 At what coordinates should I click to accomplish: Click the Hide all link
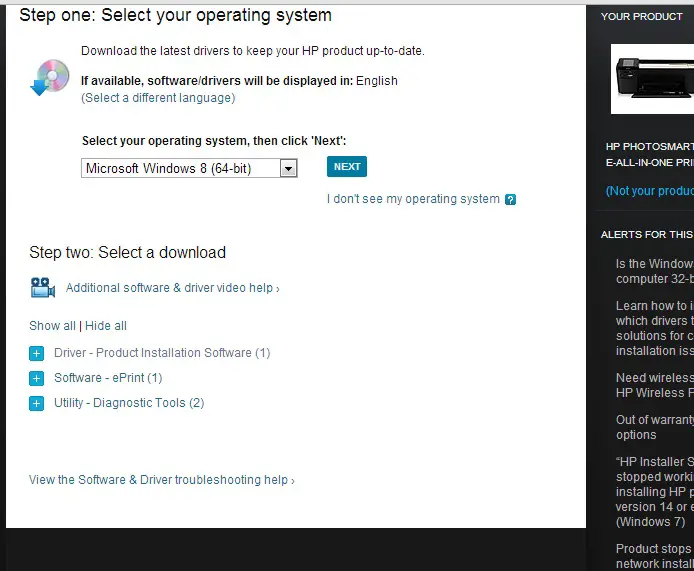pos(106,326)
